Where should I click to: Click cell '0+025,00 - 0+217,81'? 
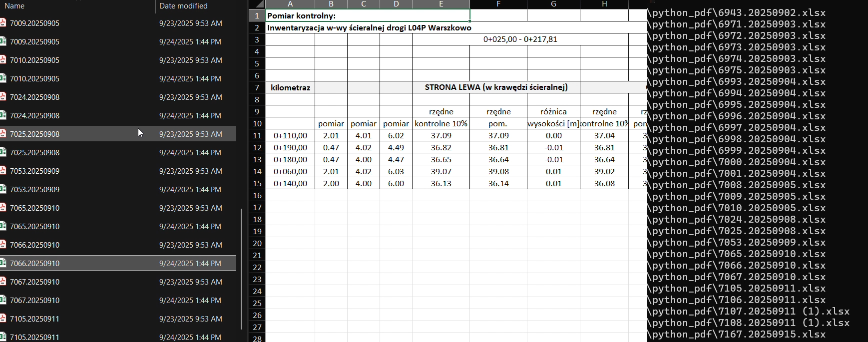(520, 39)
